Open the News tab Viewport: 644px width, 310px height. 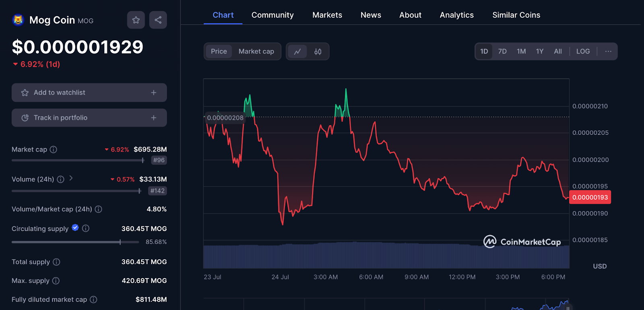point(371,15)
